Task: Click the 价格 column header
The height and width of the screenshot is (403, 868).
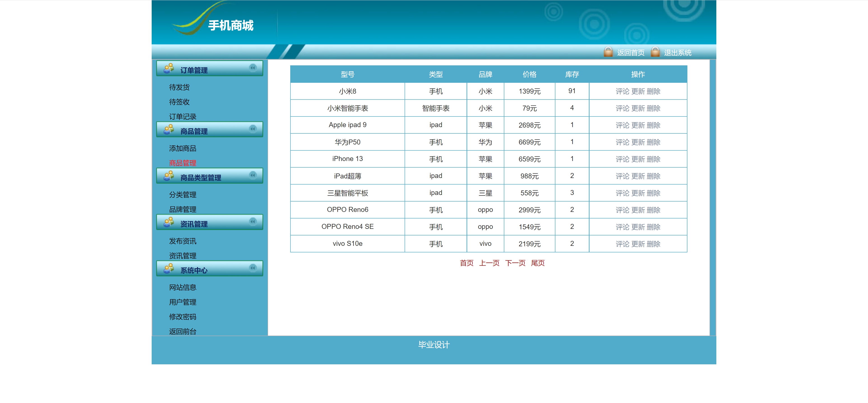Action: pyautogui.click(x=529, y=75)
